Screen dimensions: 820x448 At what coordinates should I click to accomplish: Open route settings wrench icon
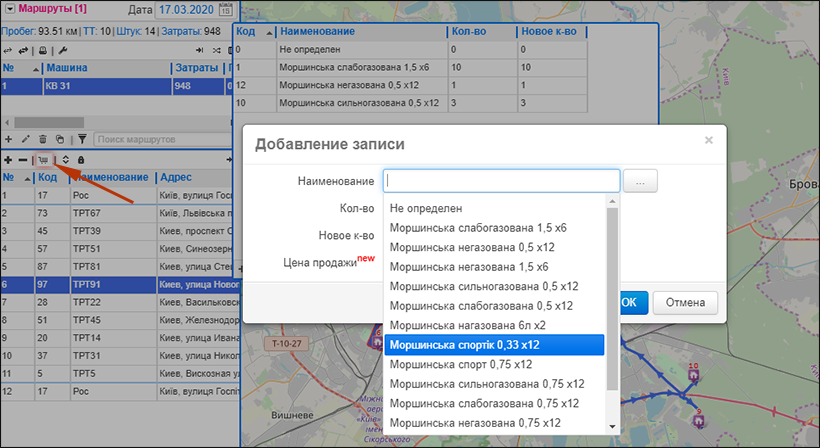point(62,51)
